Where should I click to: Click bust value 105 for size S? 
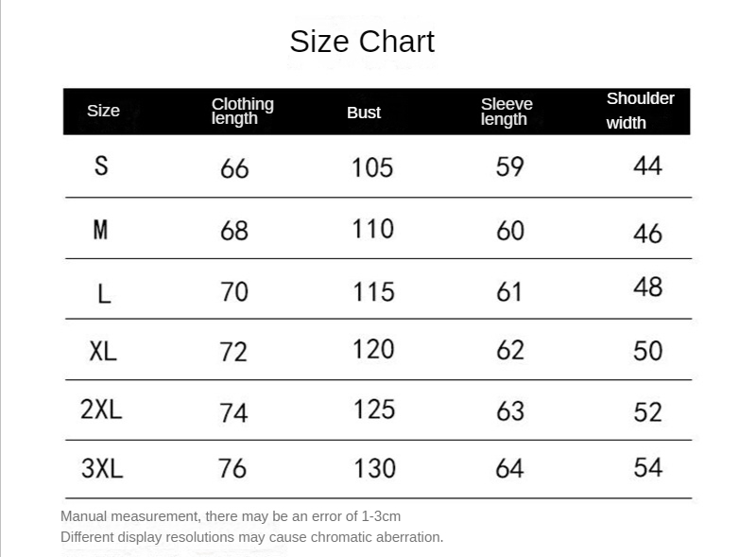click(x=372, y=167)
